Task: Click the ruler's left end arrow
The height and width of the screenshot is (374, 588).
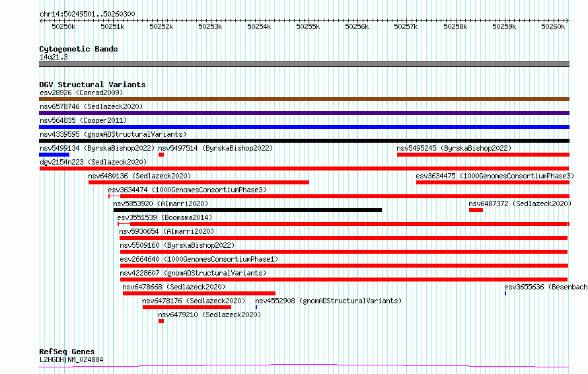Action: click(x=41, y=21)
